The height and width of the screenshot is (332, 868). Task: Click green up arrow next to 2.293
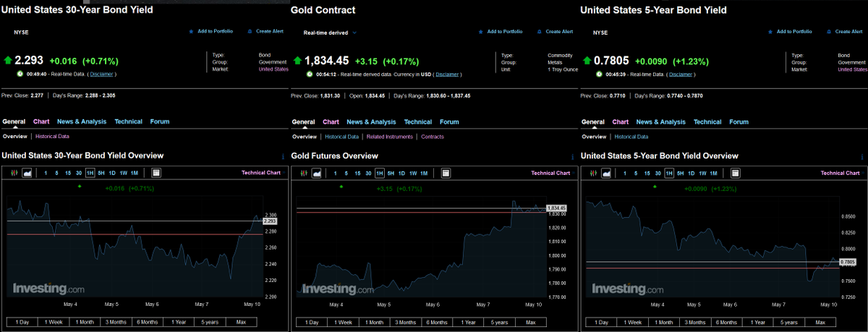(8, 61)
